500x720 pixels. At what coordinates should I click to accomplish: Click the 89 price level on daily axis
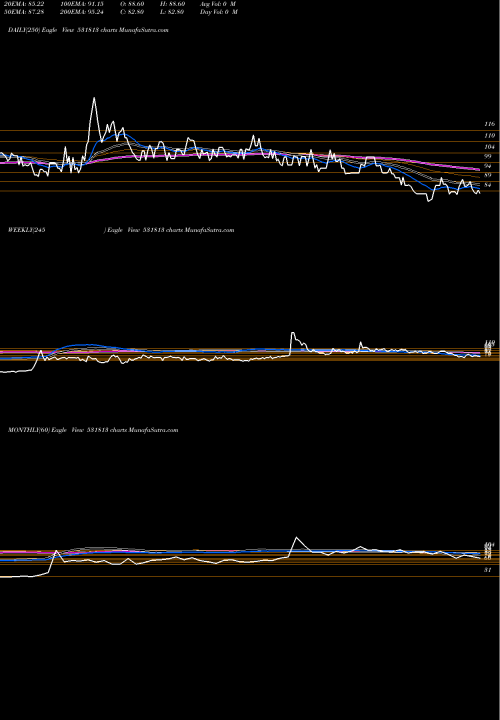tap(488, 175)
